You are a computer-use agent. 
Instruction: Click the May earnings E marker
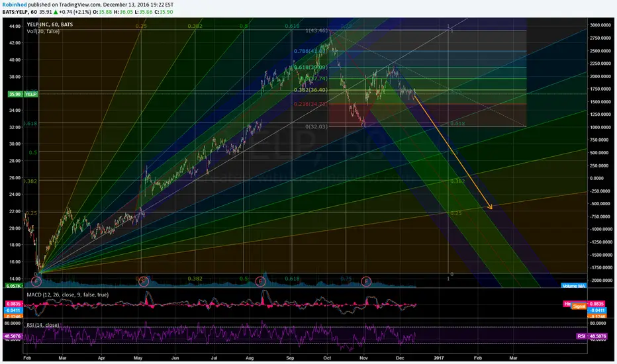point(144,281)
